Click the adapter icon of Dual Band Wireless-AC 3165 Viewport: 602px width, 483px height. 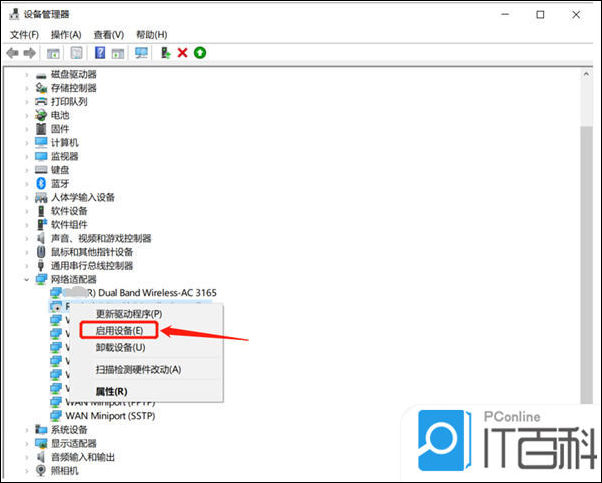click(x=56, y=293)
